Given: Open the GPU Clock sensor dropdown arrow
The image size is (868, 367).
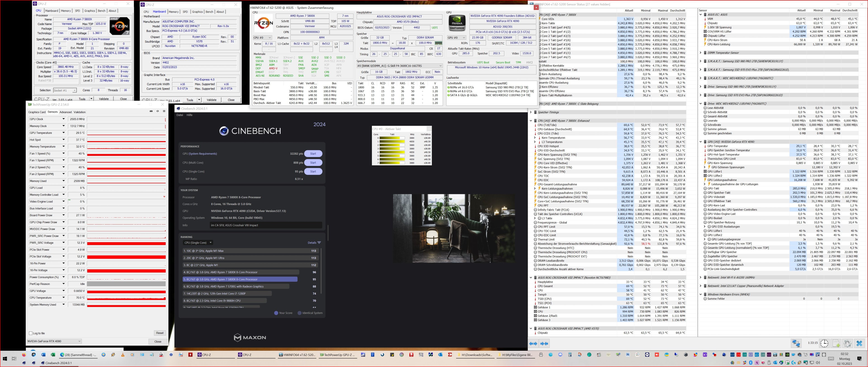Looking at the screenshot, I should [x=63, y=119].
